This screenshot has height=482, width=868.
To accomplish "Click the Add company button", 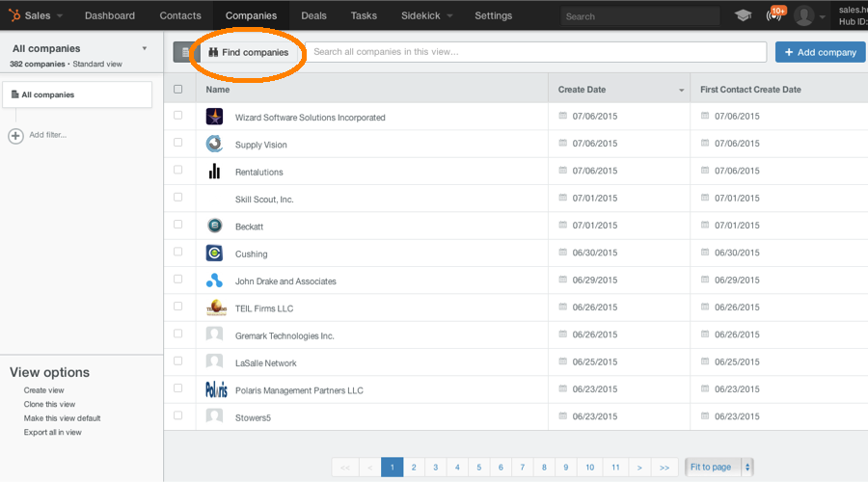I will pyautogui.click(x=821, y=52).
